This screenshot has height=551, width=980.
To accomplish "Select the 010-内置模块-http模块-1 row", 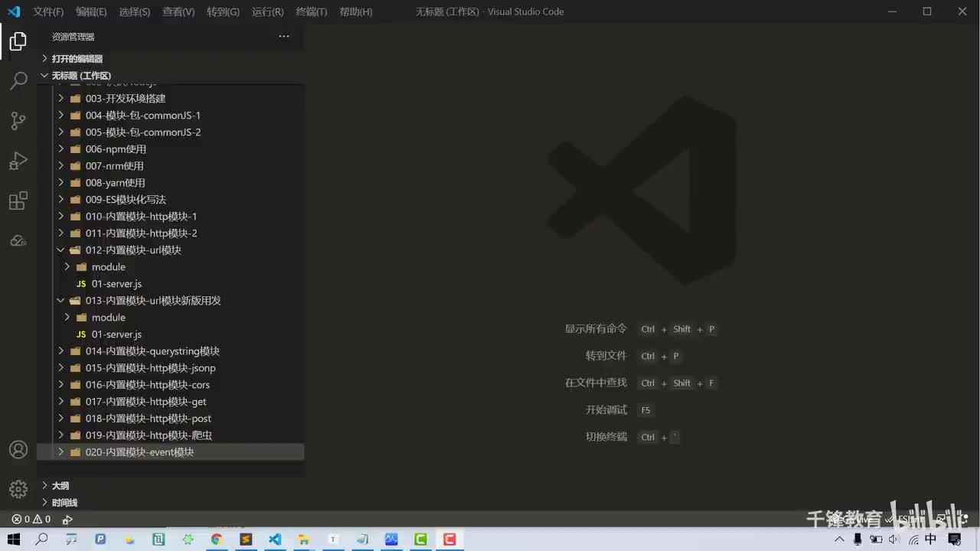I will 170,217.
